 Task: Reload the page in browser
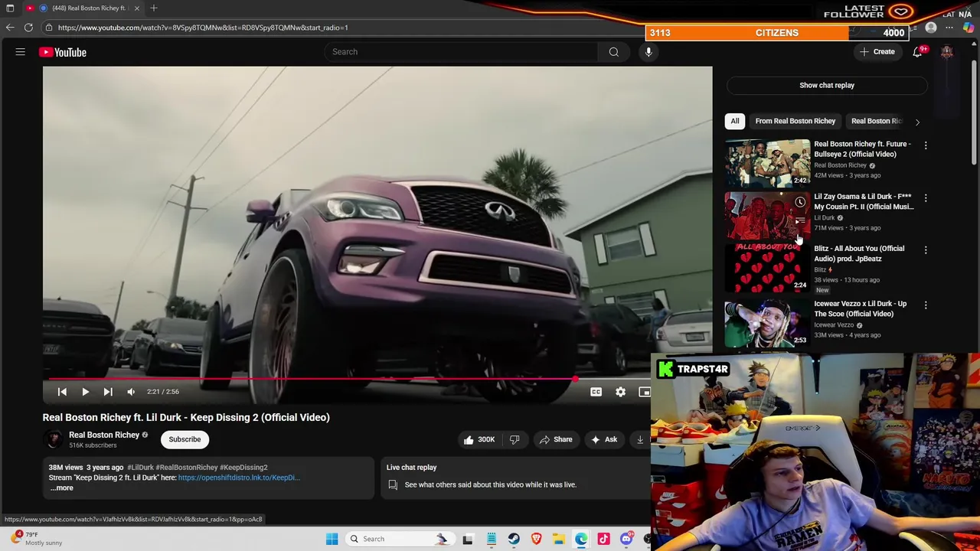(28, 28)
